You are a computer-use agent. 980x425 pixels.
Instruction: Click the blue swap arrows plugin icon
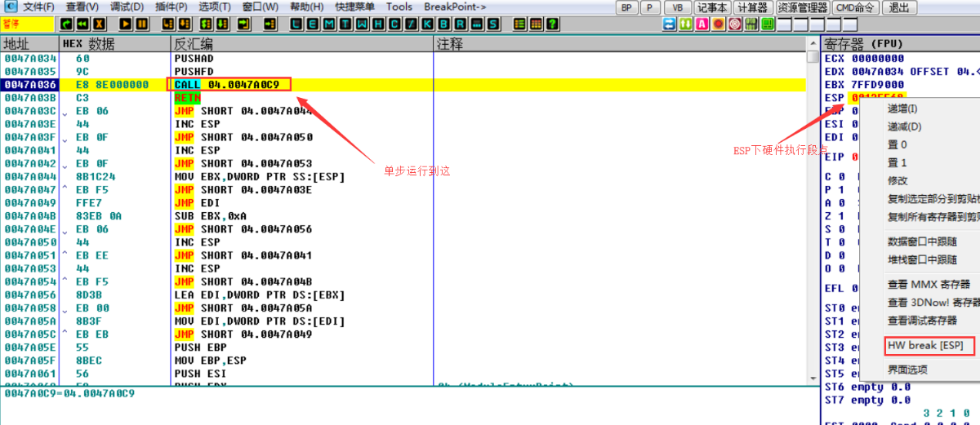(x=669, y=24)
